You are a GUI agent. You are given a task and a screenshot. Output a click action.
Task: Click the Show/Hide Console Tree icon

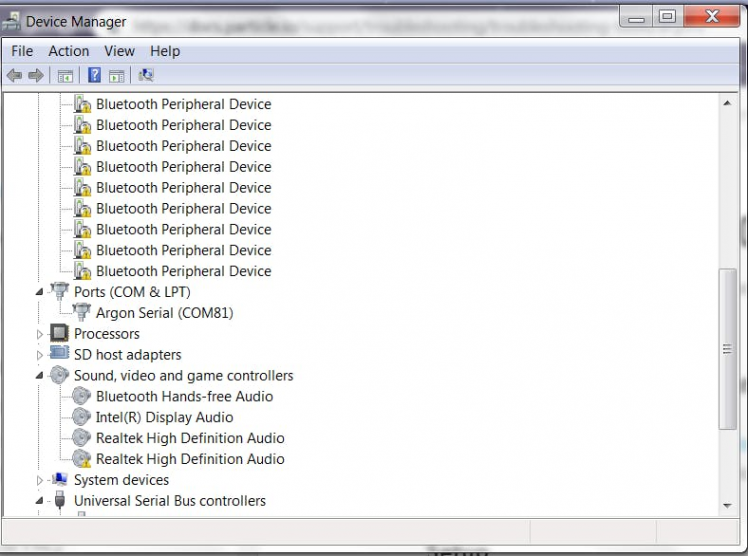(65, 76)
